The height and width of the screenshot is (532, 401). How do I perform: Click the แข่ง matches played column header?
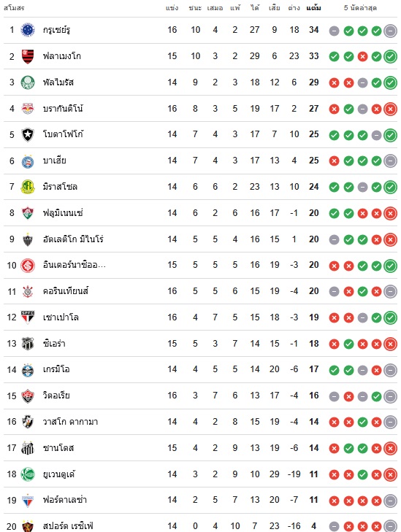[172, 8]
